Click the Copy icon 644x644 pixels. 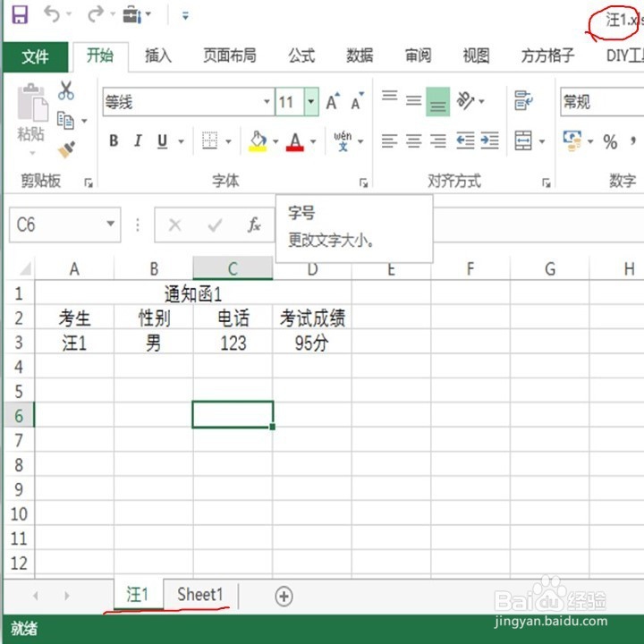click(65, 121)
